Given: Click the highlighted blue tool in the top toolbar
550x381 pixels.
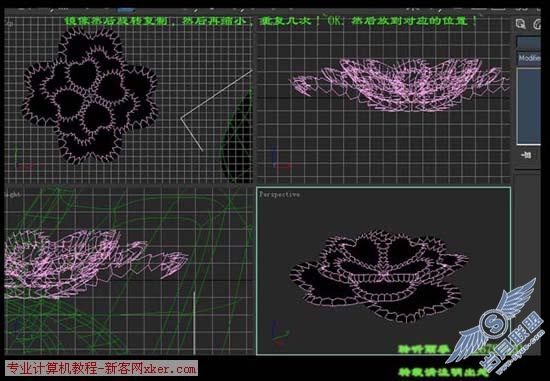Looking at the screenshot, I should coord(126,10).
